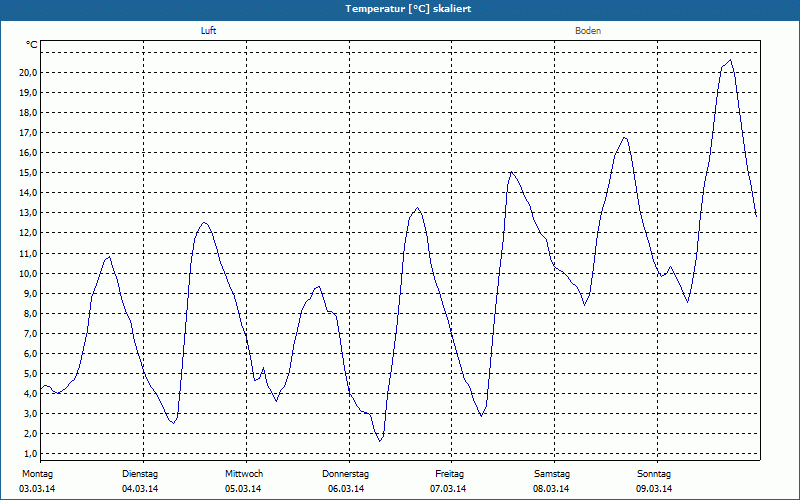The height and width of the screenshot is (500, 800).
Task: Select the 'Boden' legend label
Action: (588, 31)
